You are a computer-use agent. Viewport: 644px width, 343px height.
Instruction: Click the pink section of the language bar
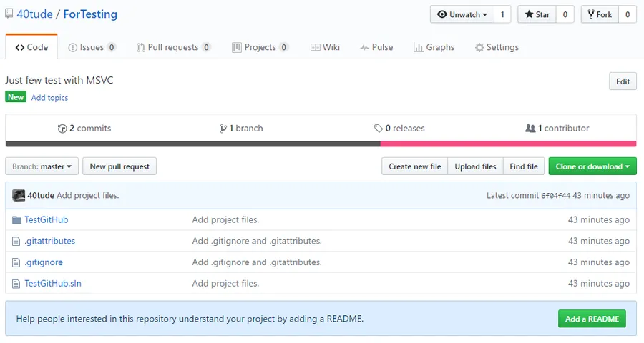[508, 144]
